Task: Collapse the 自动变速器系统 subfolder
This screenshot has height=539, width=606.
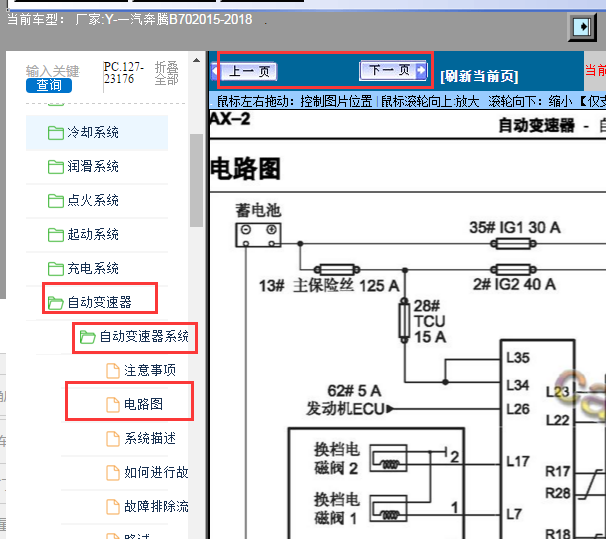Action: click(x=135, y=337)
